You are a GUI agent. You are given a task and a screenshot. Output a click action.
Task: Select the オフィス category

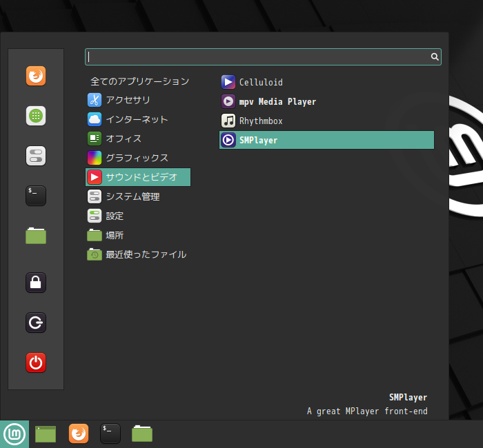[138, 139]
